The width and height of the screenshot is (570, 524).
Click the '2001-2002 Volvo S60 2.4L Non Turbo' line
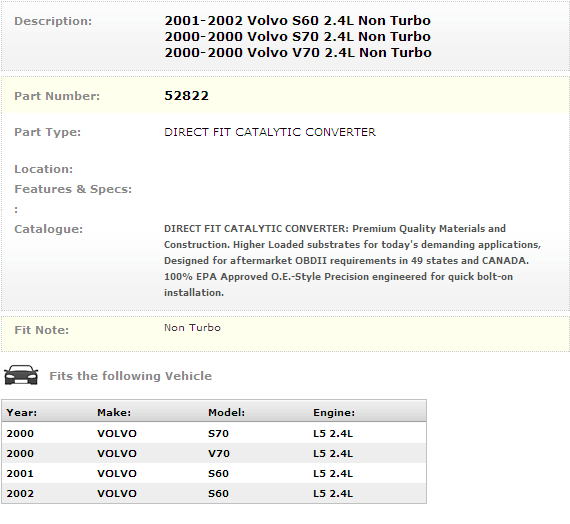click(x=297, y=21)
